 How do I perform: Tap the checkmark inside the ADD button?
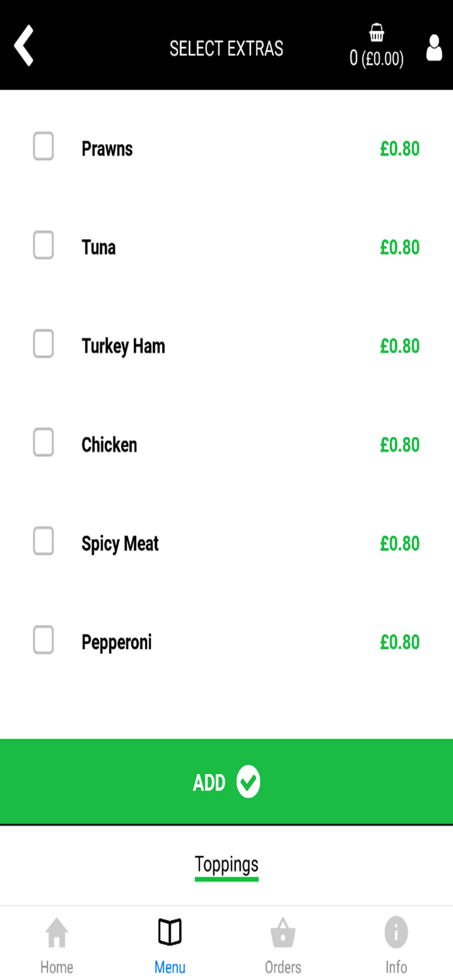[248, 781]
